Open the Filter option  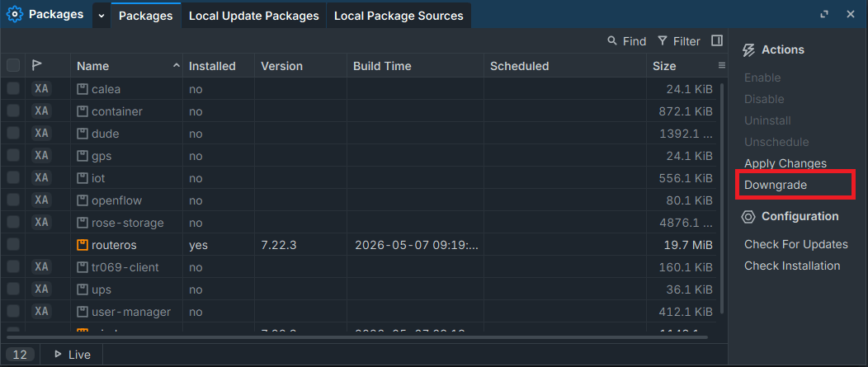[679, 41]
